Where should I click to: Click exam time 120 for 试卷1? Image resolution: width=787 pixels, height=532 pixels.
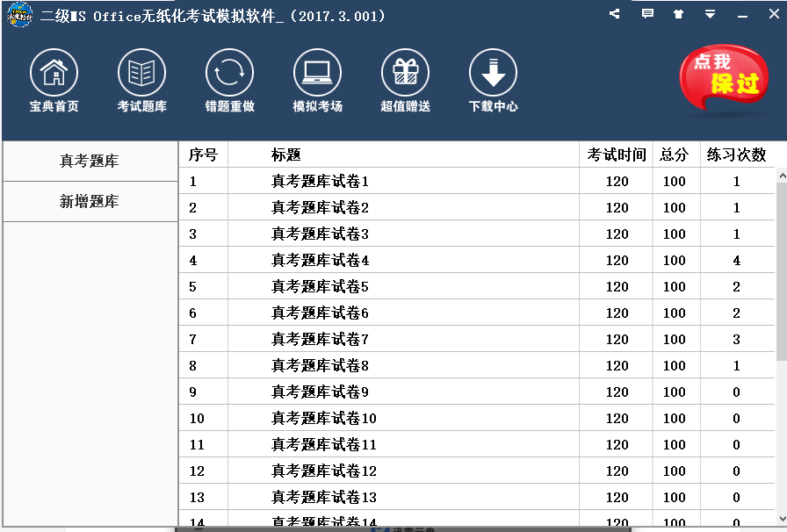[x=617, y=181]
